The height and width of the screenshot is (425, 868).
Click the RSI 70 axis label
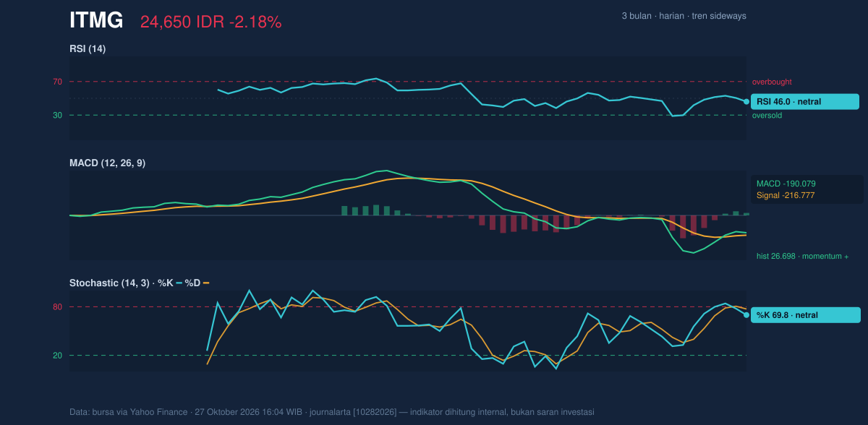(58, 82)
